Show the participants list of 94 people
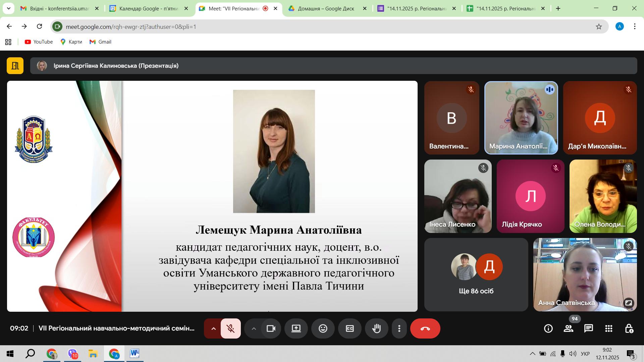This screenshot has width=644, height=362. point(569,328)
